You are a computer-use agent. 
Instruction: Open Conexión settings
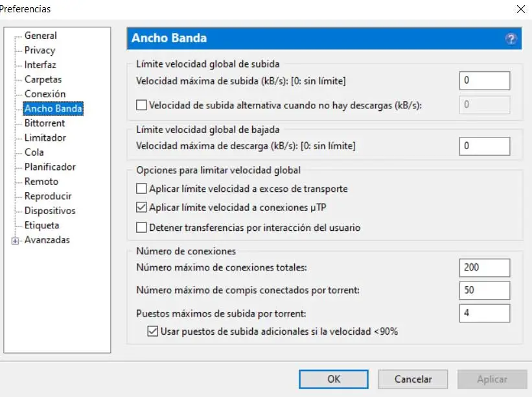tap(45, 93)
